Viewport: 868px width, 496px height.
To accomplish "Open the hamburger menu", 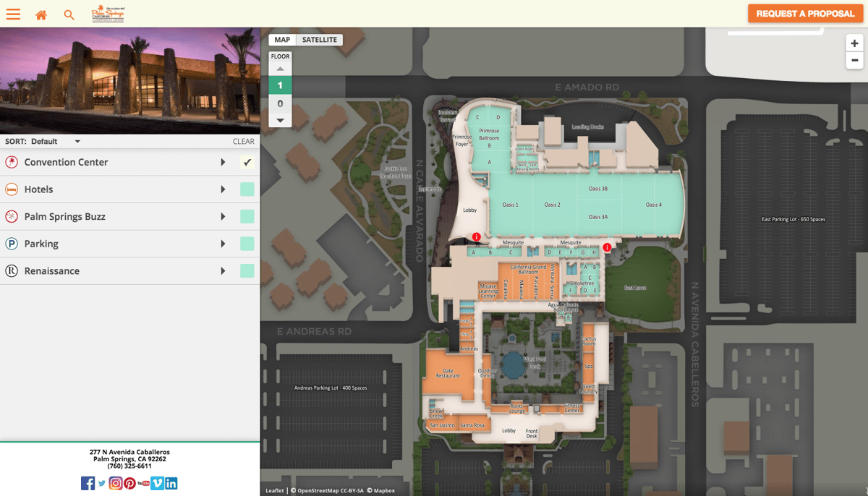I will (x=13, y=13).
